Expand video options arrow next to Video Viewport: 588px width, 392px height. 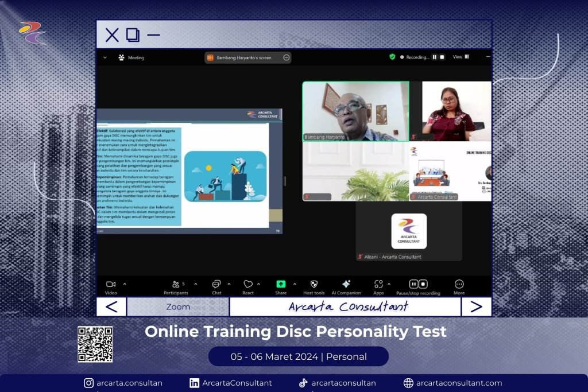click(125, 284)
